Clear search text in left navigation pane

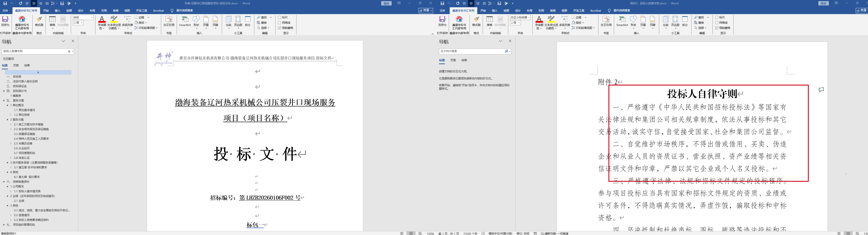coord(69,51)
